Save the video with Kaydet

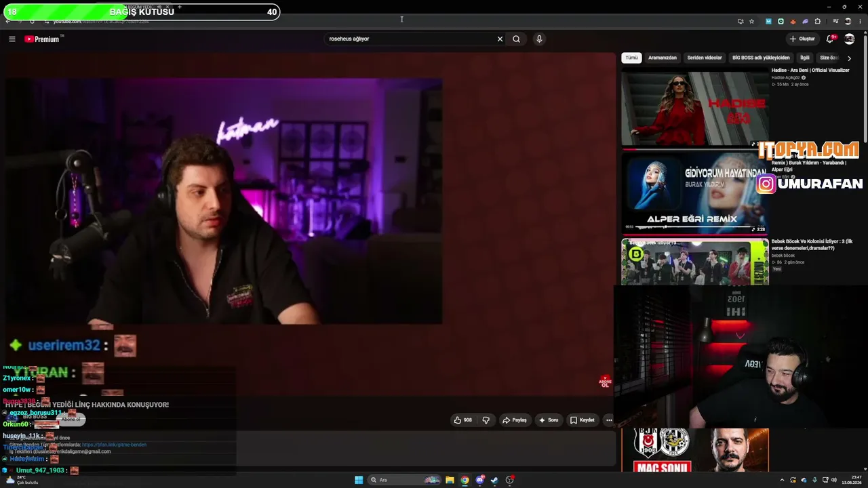click(x=583, y=420)
